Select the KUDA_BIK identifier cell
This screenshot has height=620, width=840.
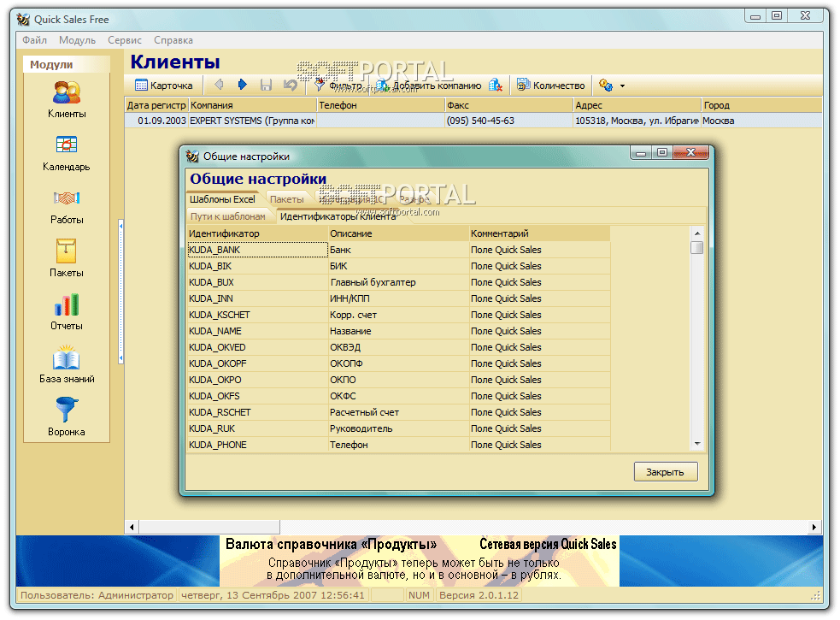257,266
